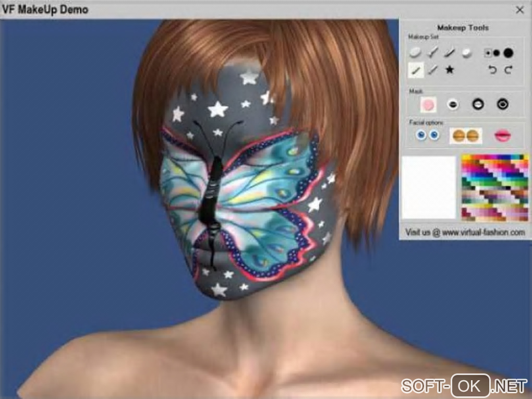The width and height of the screenshot is (532, 399).
Task: Click the current color preview white box
Action: point(429,187)
